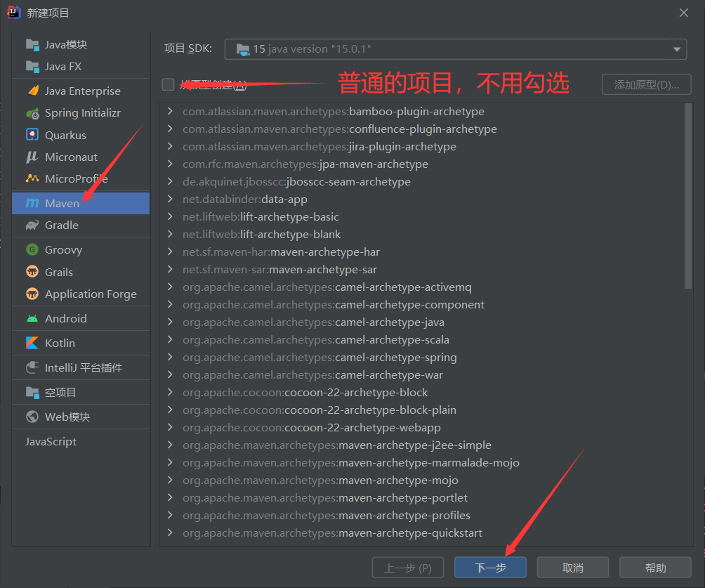This screenshot has height=588, width=705.
Task: Open the project SDK dropdown arrow
Action: (677, 49)
